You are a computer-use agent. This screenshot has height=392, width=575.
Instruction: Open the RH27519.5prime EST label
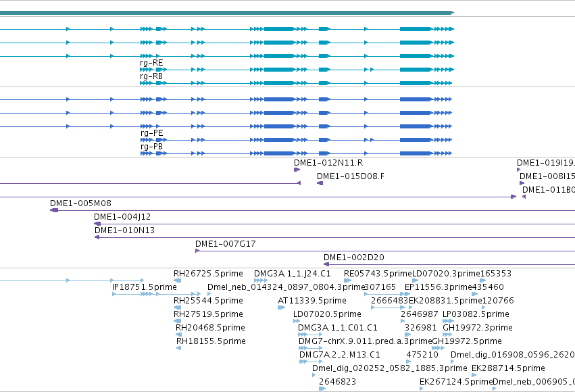click(208, 314)
